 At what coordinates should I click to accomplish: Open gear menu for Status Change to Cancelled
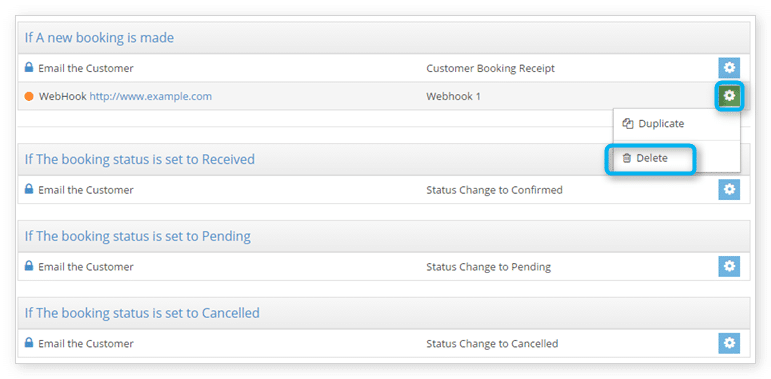click(729, 343)
